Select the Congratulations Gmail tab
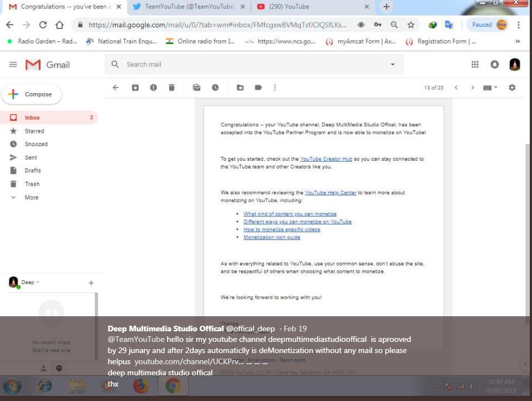This screenshot has width=532, height=401. [65, 7]
